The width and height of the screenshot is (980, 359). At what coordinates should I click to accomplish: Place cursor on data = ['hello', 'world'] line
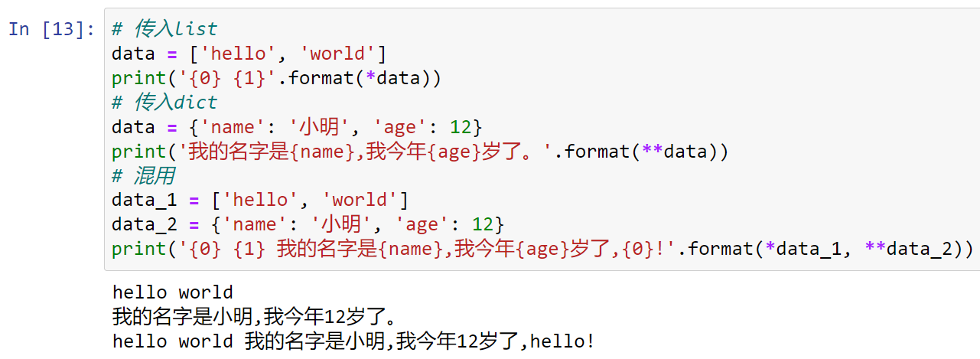249,54
